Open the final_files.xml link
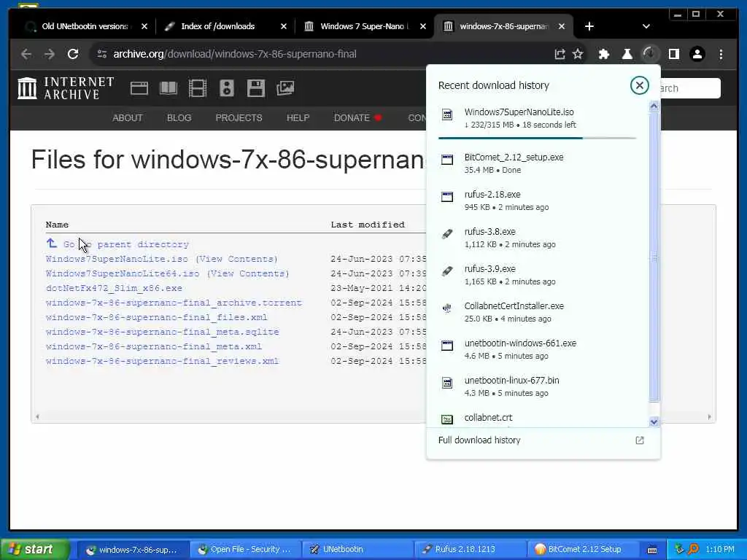Viewport: 747px width, 560px height. click(x=157, y=318)
